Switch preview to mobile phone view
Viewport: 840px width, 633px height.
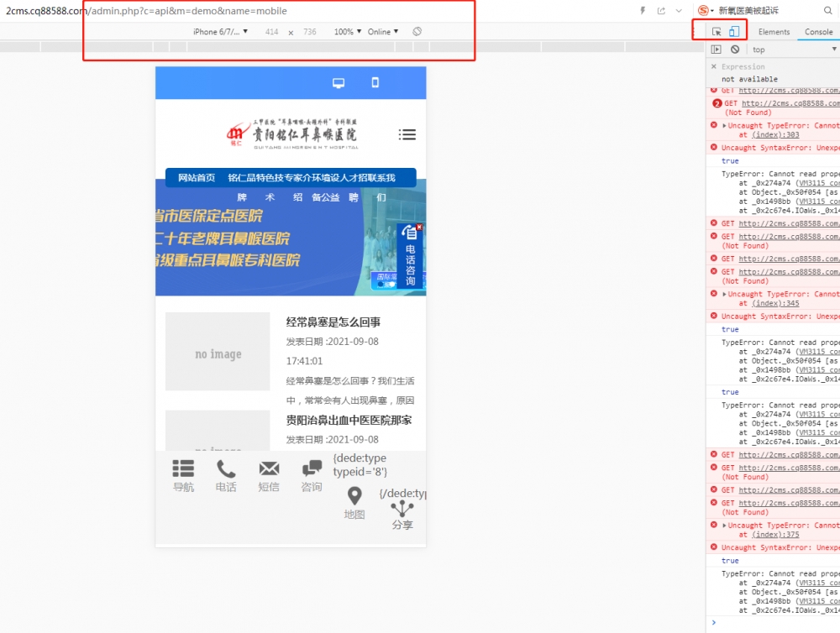[x=375, y=82]
